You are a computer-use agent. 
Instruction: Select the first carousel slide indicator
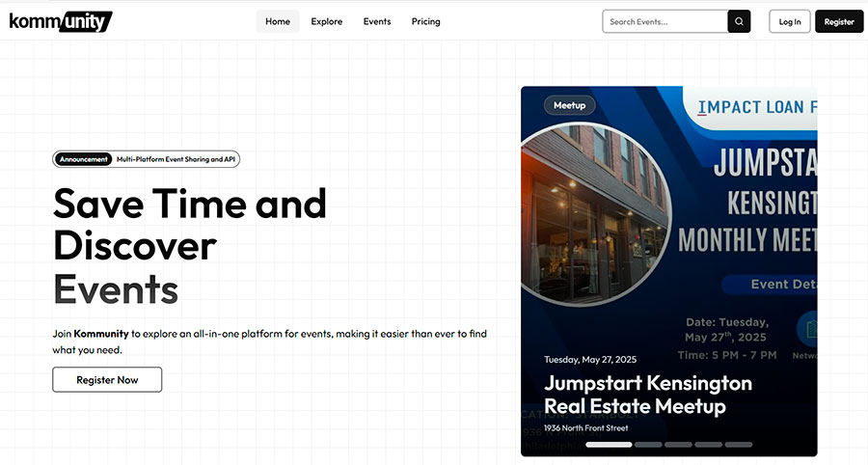tap(609, 445)
